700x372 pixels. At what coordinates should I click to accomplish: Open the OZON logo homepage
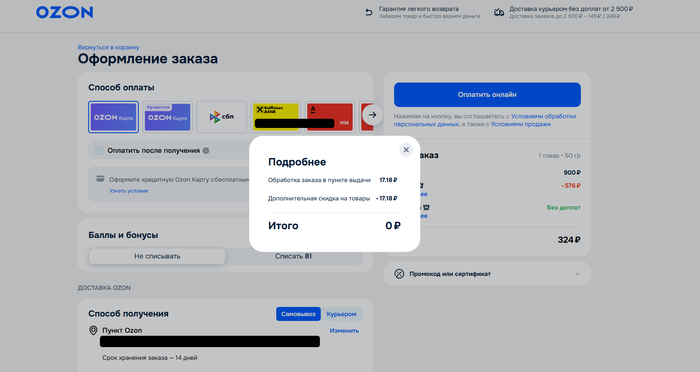[x=65, y=13]
